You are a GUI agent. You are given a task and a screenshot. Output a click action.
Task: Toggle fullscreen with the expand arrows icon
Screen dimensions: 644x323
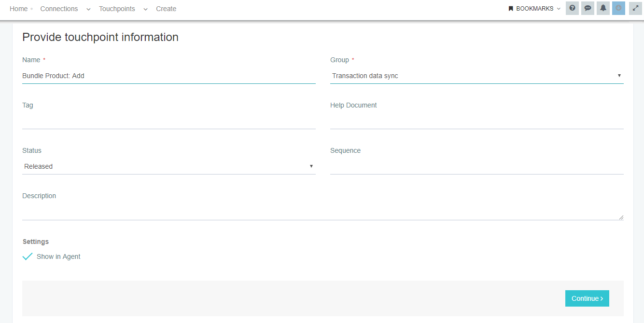[x=635, y=8]
